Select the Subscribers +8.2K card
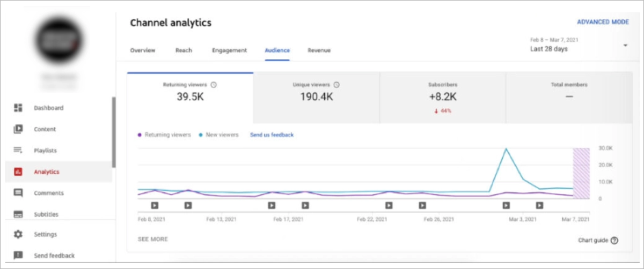This screenshot has width=644, height=269. point(442,98)
